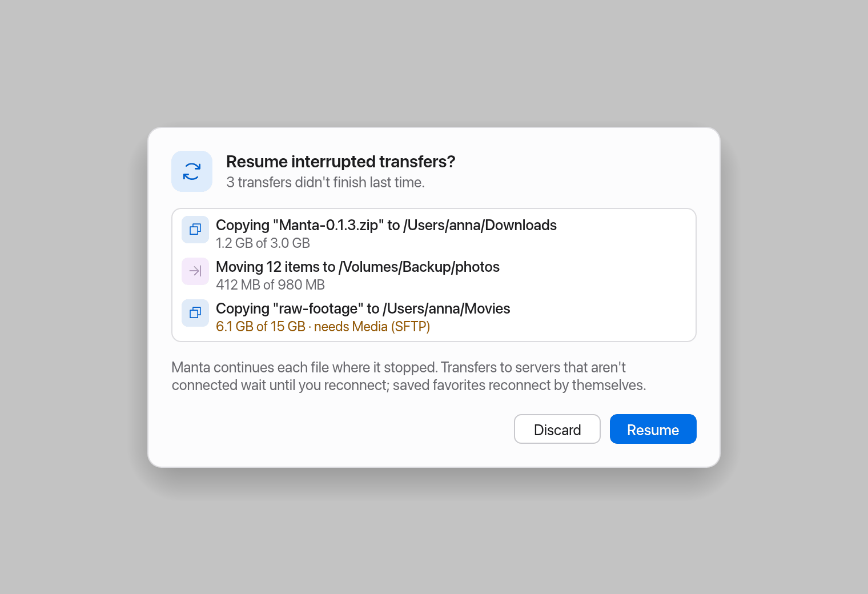The height and width of the screenshot is (594, 868).
Task: Click the "1.2 GB of 3.0 GB" progress text
Action: tap(263, 243)
